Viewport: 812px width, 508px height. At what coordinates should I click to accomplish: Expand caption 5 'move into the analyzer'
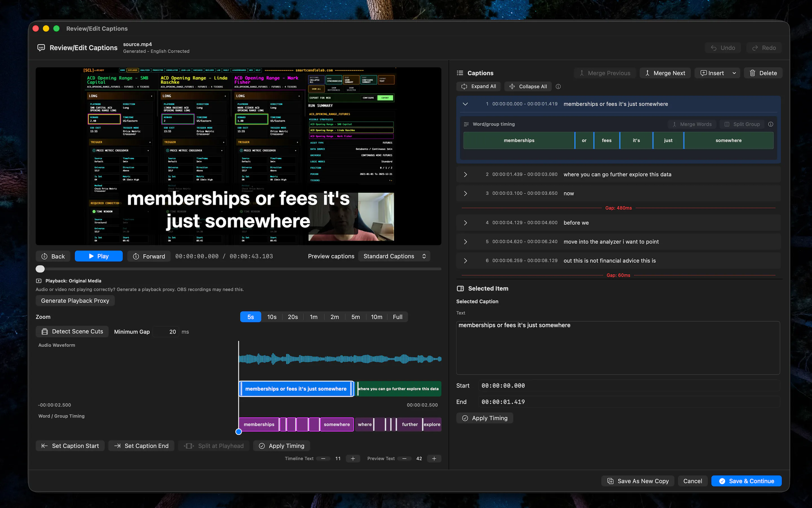(465, 242)
